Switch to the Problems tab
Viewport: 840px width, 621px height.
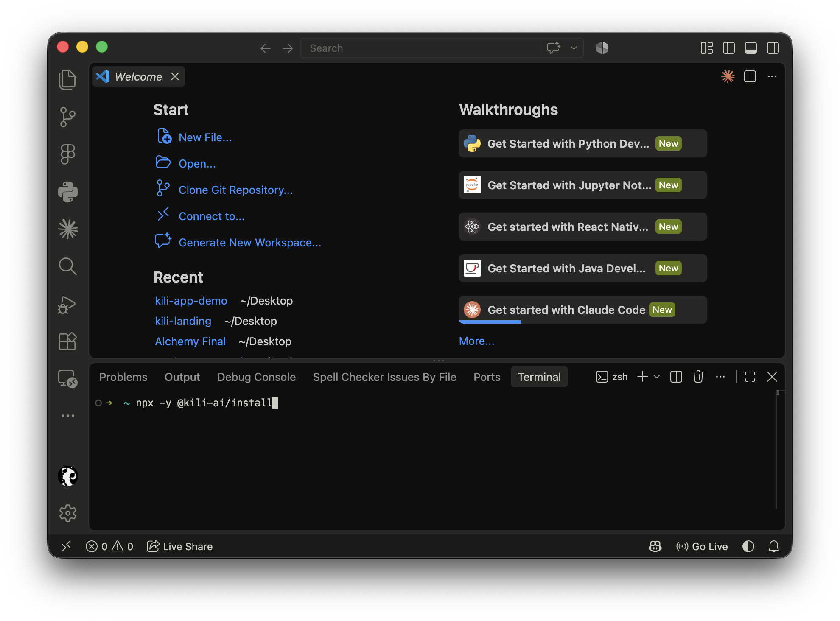[x=123, y=377]
